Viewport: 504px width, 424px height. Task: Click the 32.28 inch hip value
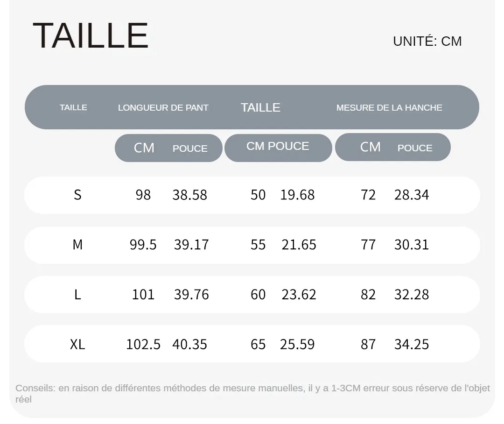tap(412, 294)
